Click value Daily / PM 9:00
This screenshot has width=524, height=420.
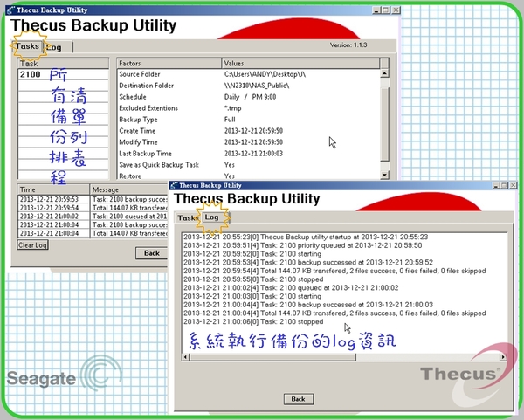250,97
